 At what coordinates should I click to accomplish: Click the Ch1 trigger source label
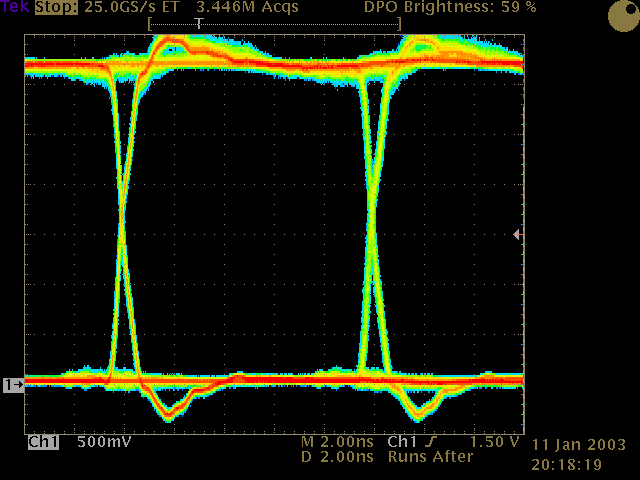402,442
